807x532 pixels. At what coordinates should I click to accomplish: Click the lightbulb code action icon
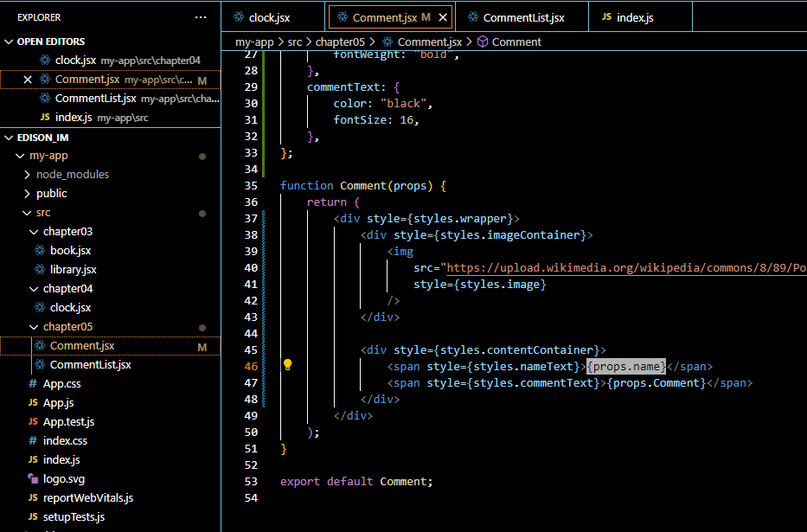(x=288, y=365)
